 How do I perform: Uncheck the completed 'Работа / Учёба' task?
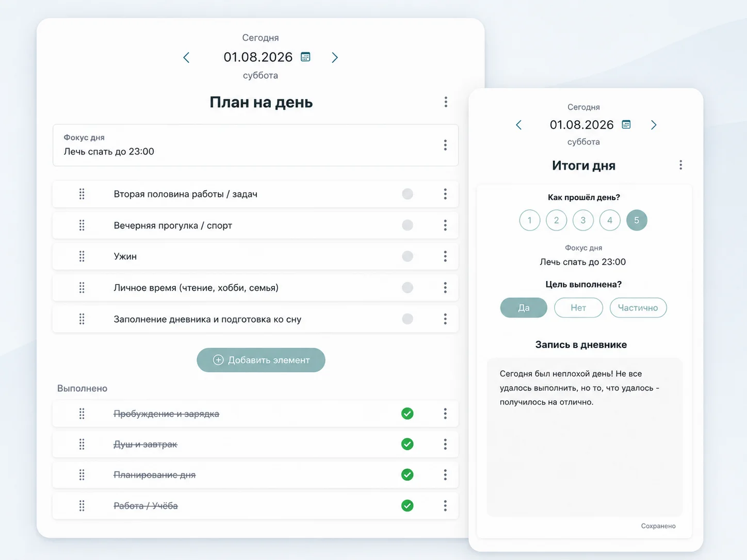[408, 506]
